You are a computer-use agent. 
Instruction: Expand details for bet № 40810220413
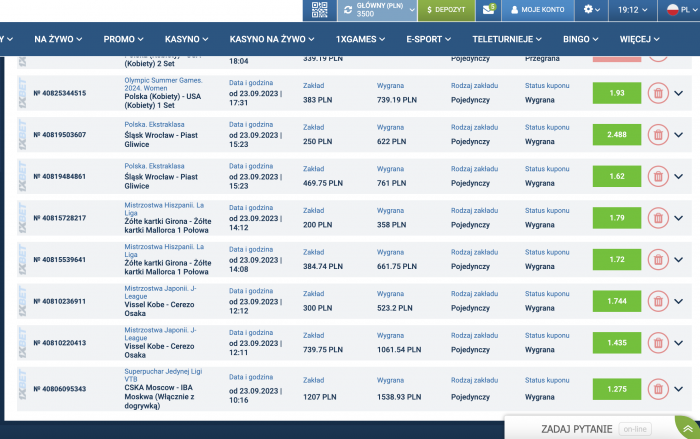(x=680, y=343)
